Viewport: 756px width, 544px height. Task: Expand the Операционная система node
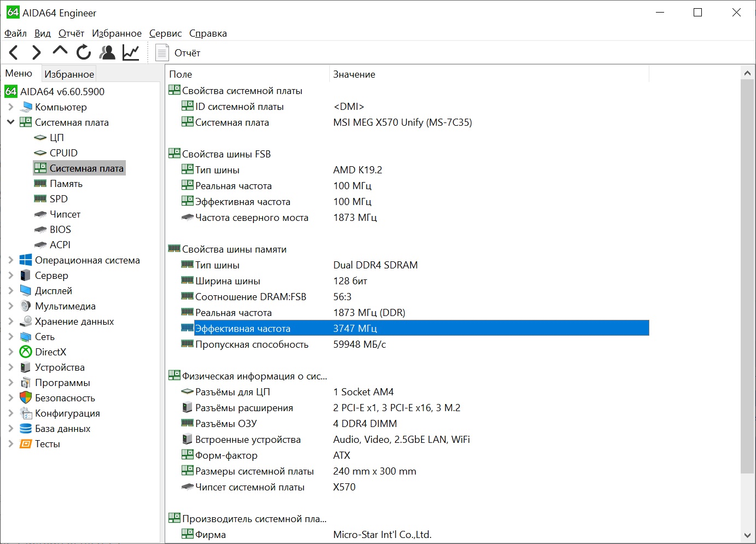click(10, 260)
